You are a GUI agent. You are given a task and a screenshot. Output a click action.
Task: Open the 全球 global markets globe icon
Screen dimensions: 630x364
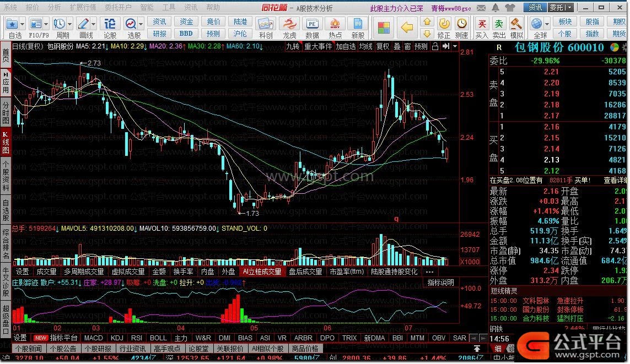(x=536, y=24)
